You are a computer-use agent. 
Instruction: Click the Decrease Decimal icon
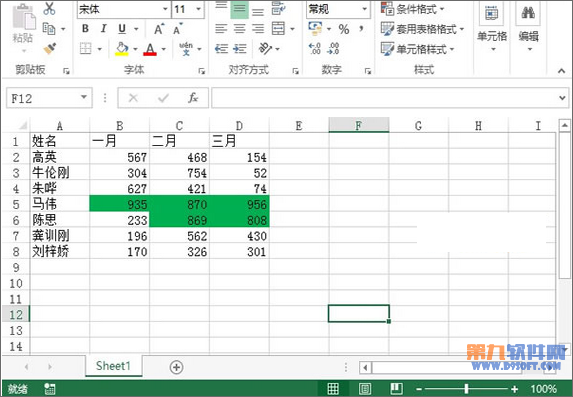pos(333,48)
